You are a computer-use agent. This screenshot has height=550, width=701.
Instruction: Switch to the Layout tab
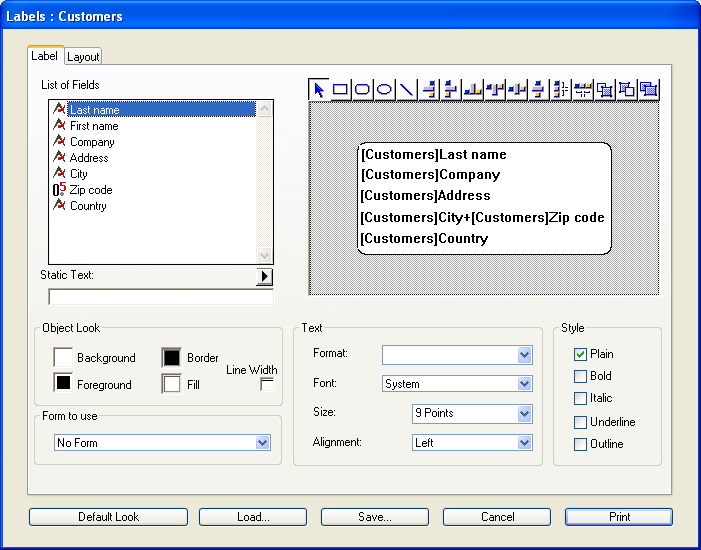tap(83, 57)
